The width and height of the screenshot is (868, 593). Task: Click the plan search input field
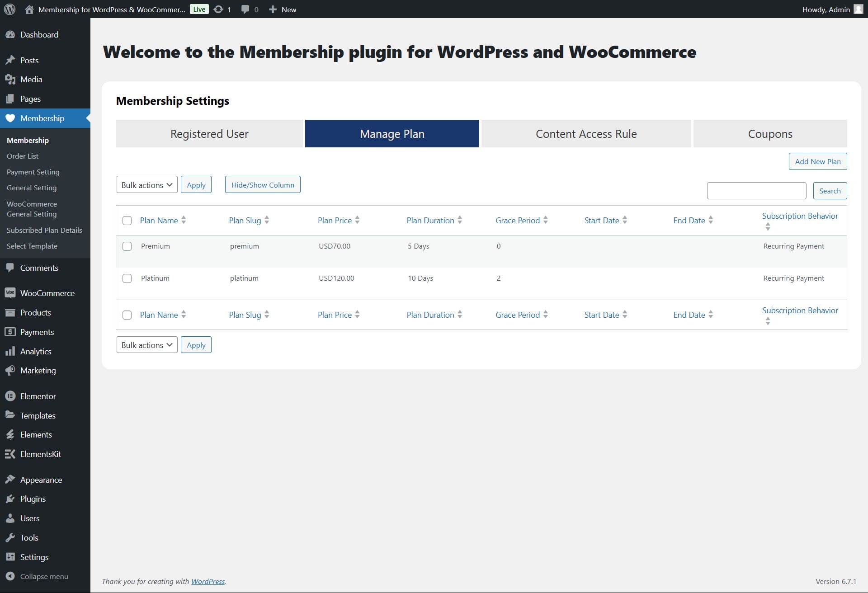pos(756,191)
